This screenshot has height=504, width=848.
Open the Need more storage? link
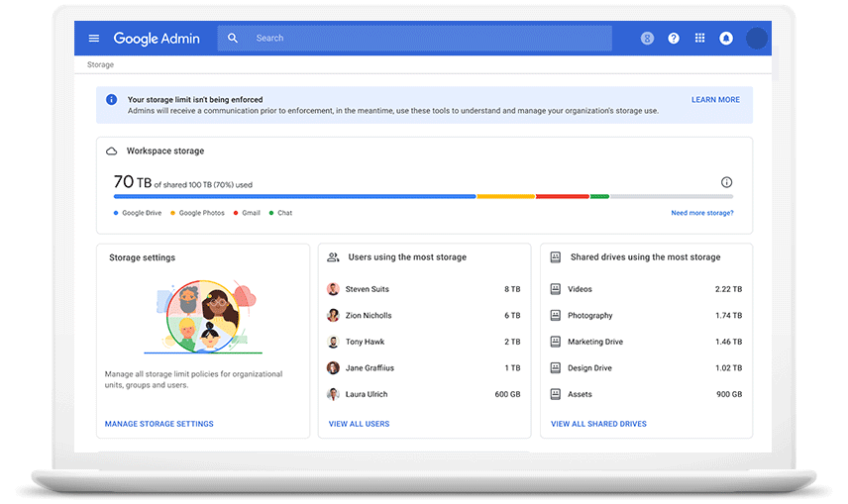[702, 213]
